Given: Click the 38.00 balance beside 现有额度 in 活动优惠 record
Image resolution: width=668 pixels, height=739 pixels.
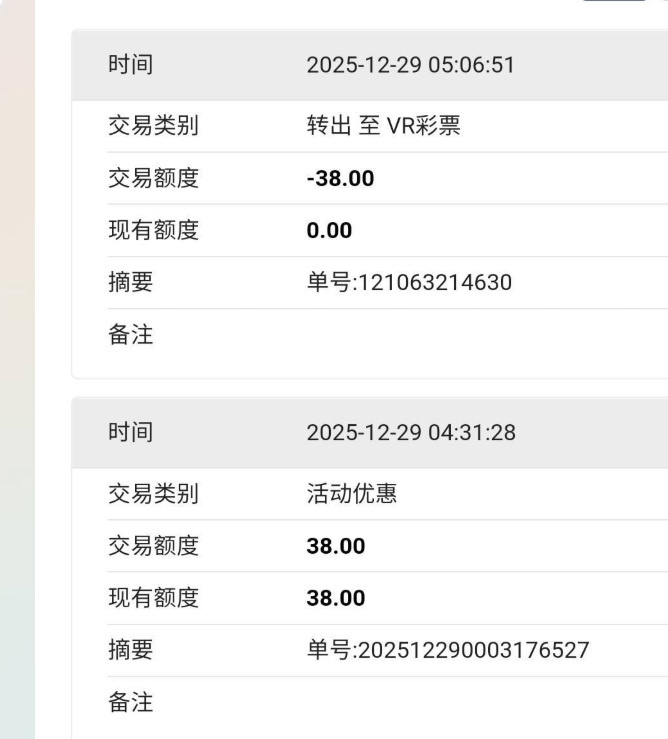Looking at the screenshot, I should pyautogui.click(x=335, y=598).
